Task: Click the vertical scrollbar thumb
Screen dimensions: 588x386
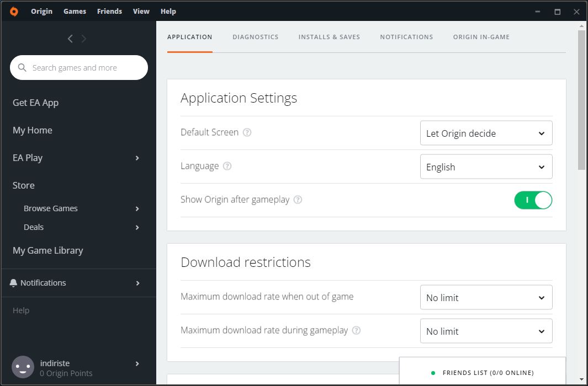Action: coord(581,100)
